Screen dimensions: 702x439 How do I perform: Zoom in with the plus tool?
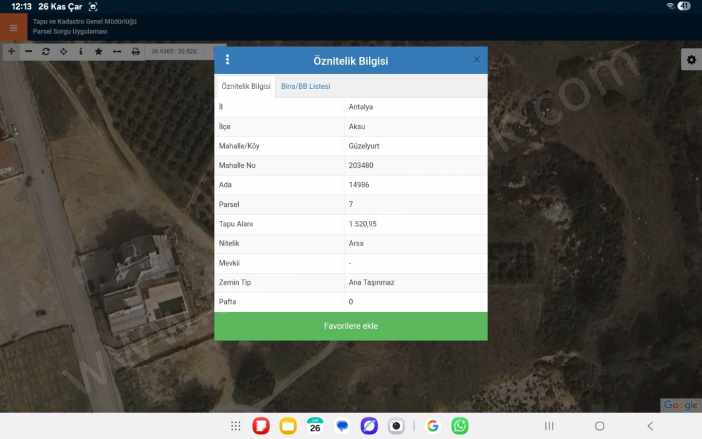point(12,51)
